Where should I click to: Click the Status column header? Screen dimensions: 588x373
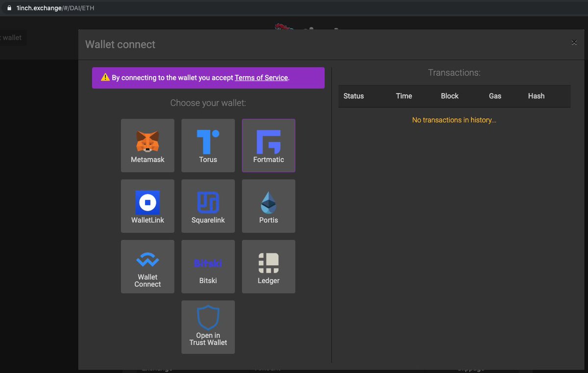(x=354, y=96)
